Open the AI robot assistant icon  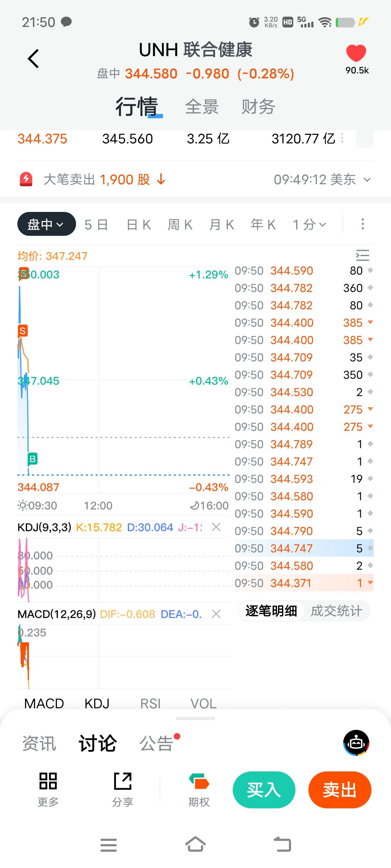(x=356, y=743)
